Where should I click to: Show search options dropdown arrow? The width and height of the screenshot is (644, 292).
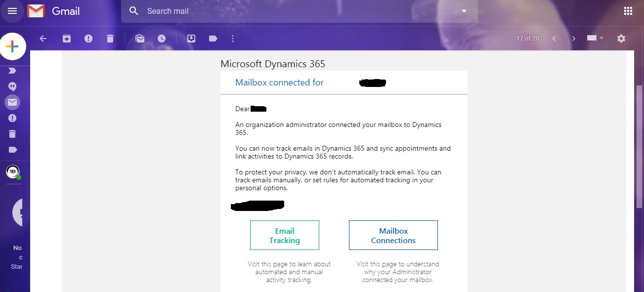464,11
